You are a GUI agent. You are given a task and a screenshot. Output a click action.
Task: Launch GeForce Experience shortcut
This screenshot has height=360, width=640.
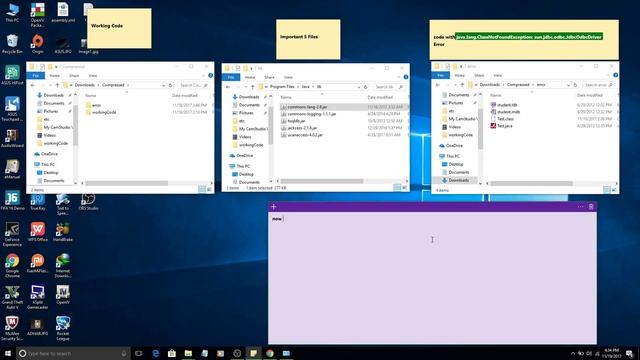(x=12, y=234)
